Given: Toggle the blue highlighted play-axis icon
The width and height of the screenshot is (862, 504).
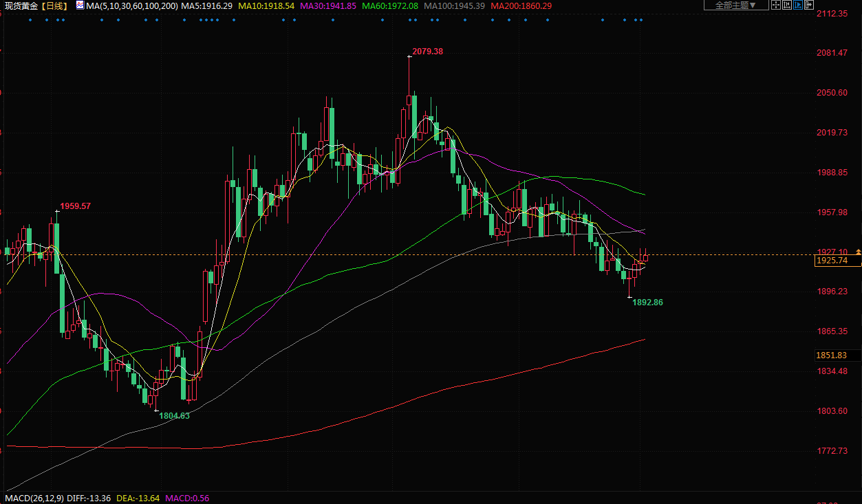Looking at the screenshot, I should click(798, 6).
